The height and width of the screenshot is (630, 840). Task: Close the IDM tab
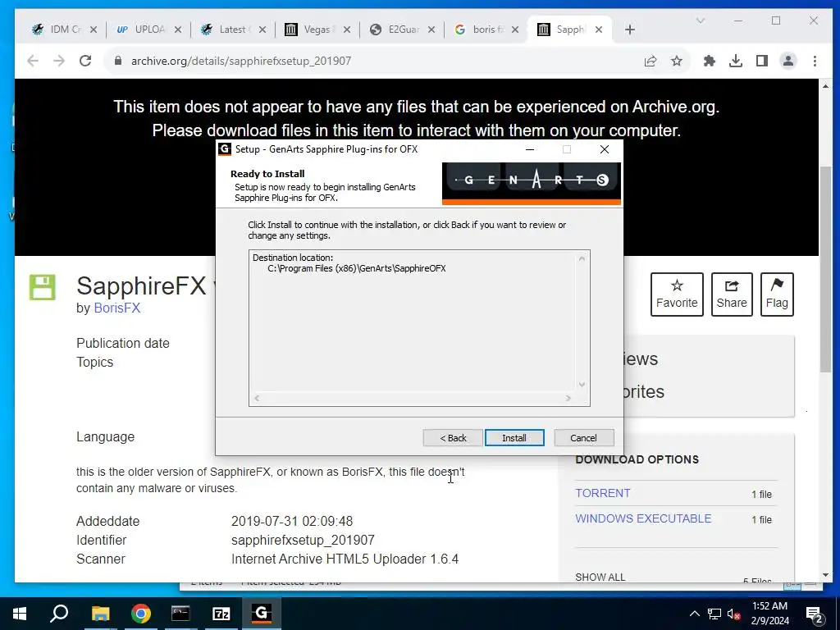click(x=94, y=30)
